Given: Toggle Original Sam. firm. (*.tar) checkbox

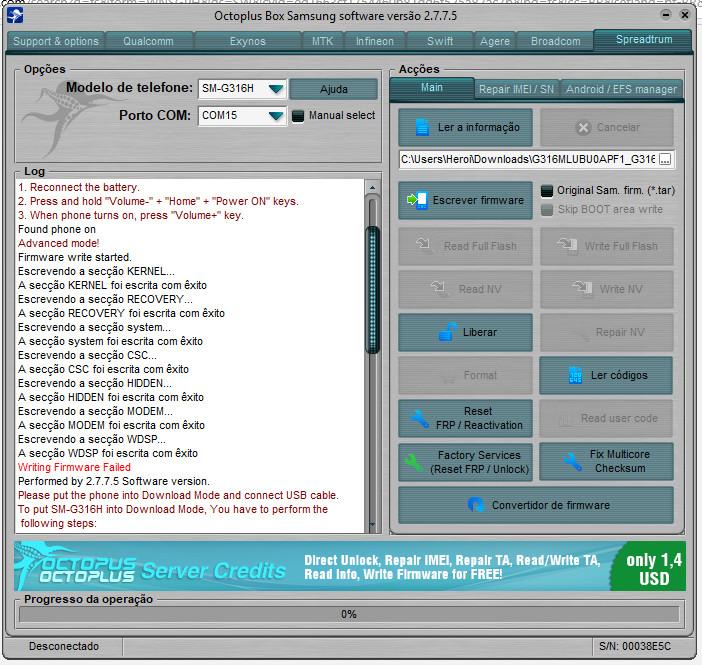Looking at the screenshot, I should [x=547, y=191].
